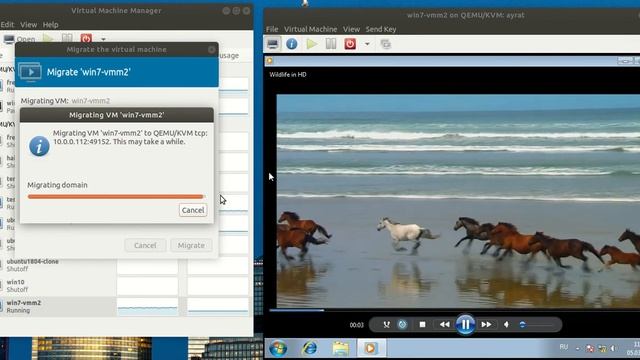Launch Internet Explorer from taskbar
The image size is (640, 360).
(x=309, y=348)
